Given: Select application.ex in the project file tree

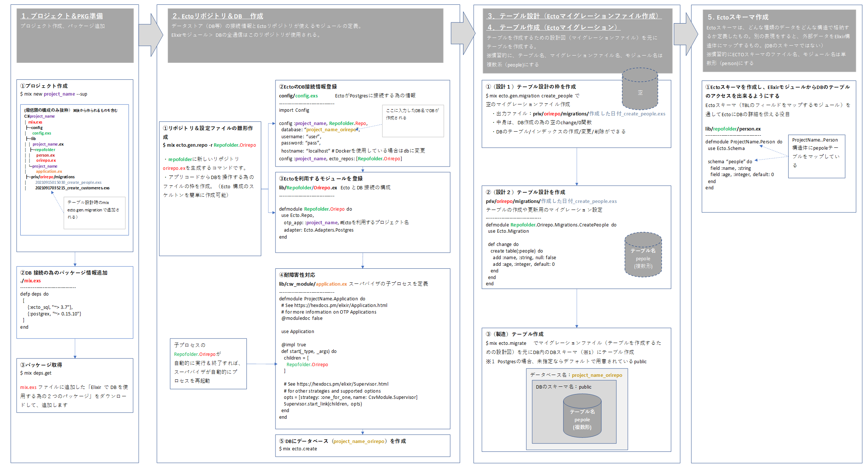Looking at the screenshot, I should coord(49,171).
